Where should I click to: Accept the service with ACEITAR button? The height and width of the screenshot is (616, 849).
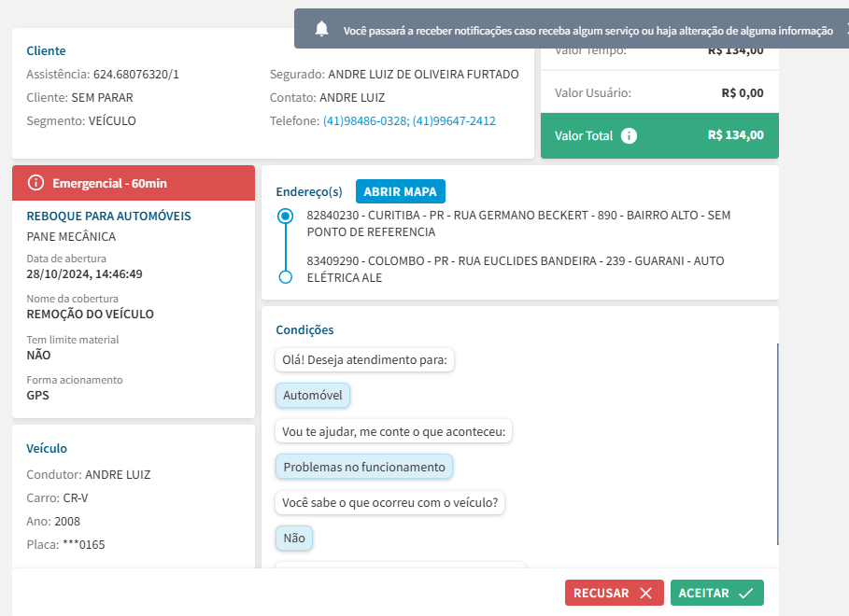click(x=717, y=593)
